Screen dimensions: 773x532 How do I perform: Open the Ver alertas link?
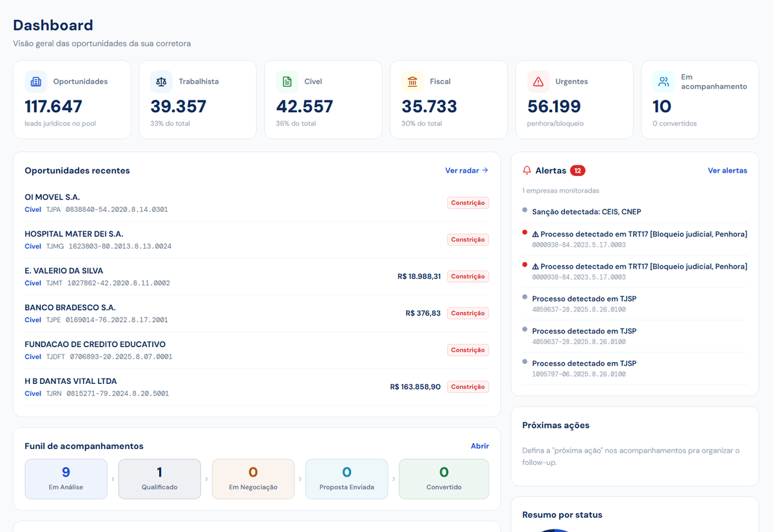tap(727, 171)
